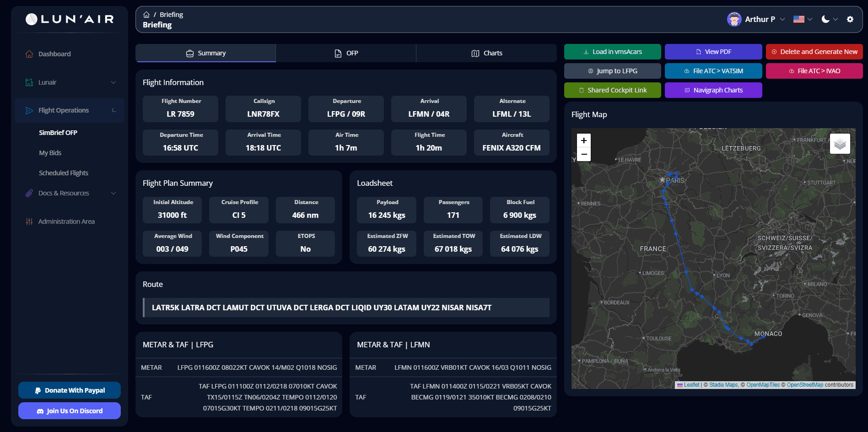
Task: Click the settings gear icon
Action: pyautogui.click(x=850, y=19)
